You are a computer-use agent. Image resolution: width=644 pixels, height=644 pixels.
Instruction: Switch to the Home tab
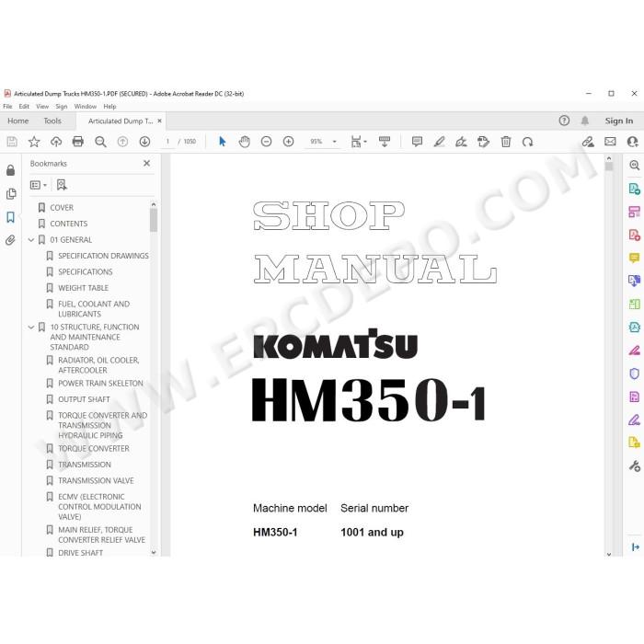click(18, 121)
